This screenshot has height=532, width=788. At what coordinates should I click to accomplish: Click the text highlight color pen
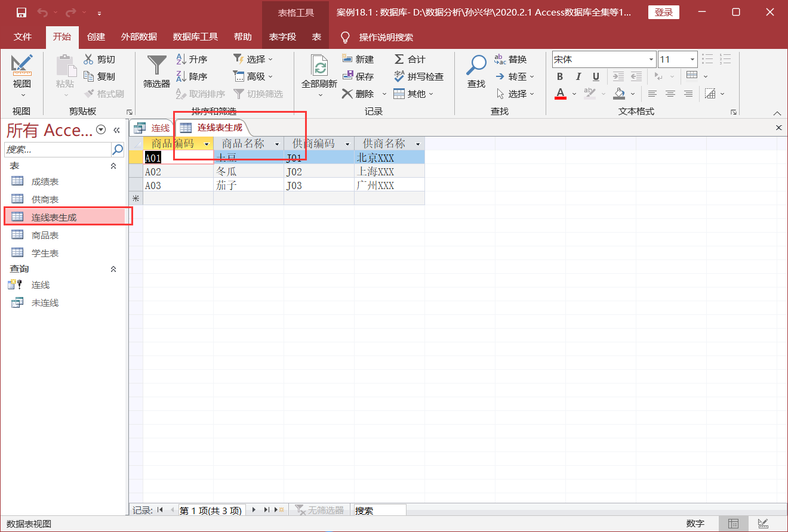(x=589, y=94)
